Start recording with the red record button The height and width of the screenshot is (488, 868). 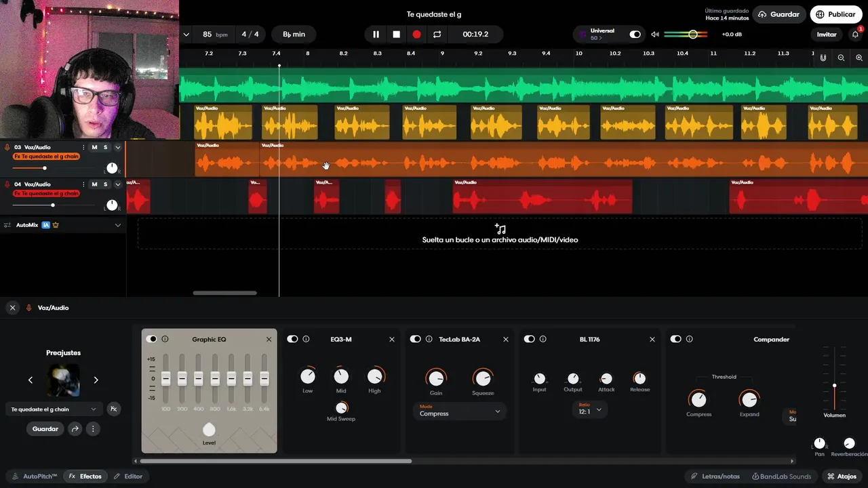(416, 35)
